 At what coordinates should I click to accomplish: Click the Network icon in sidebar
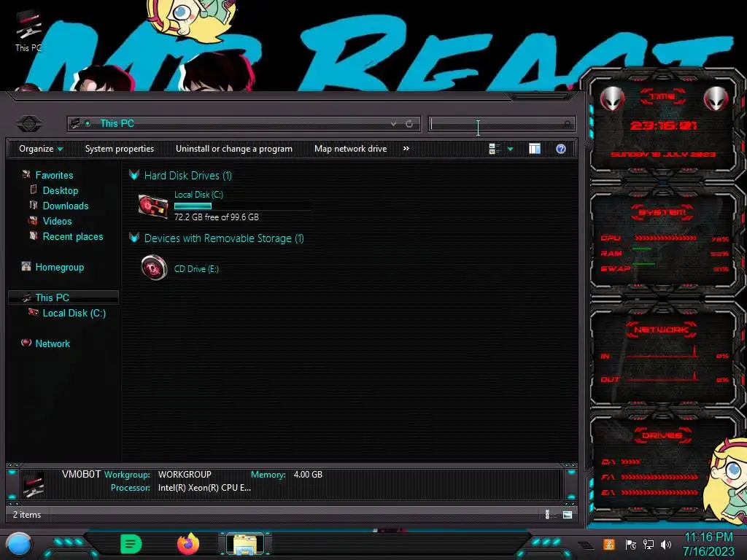tap(26, 343)
